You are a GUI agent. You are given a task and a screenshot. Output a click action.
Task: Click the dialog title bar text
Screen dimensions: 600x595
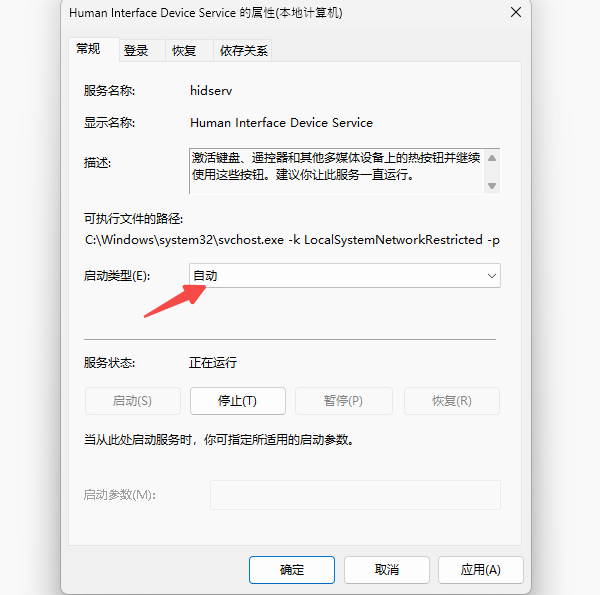[x=205, y=13]
